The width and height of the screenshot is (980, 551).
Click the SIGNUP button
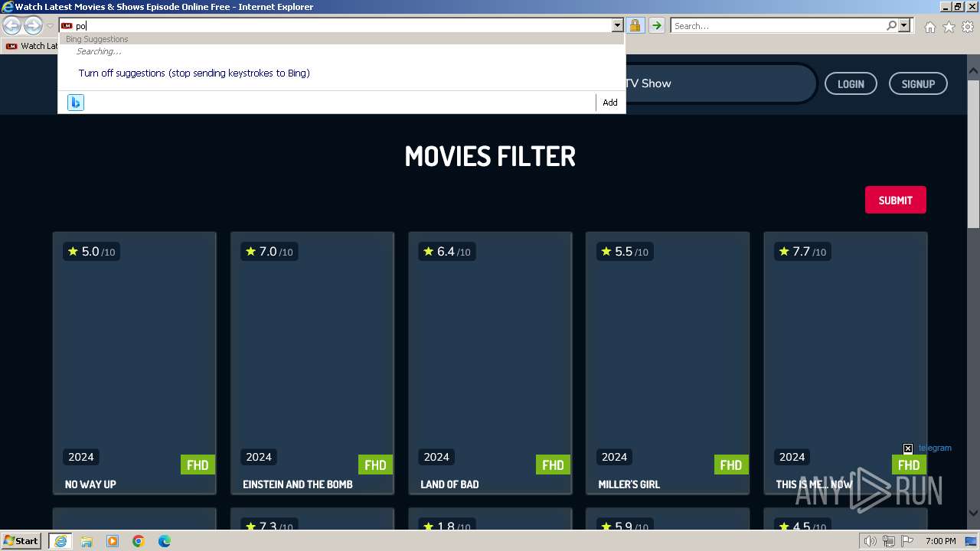918,83
